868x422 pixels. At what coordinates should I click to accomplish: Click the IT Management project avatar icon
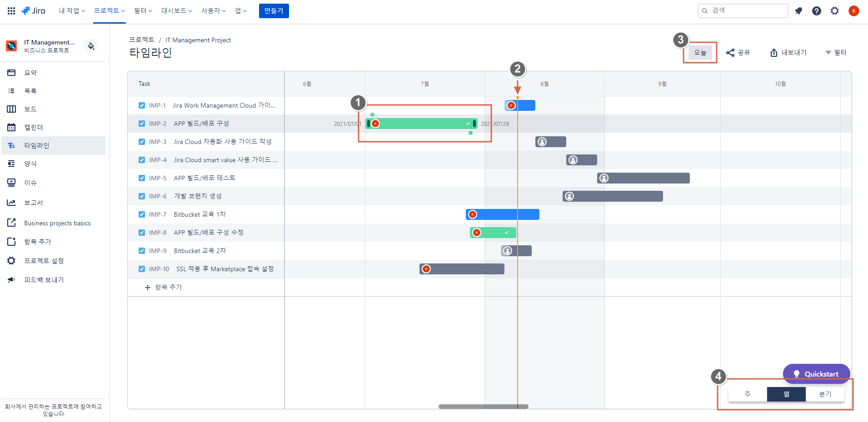tap(11, 46)
